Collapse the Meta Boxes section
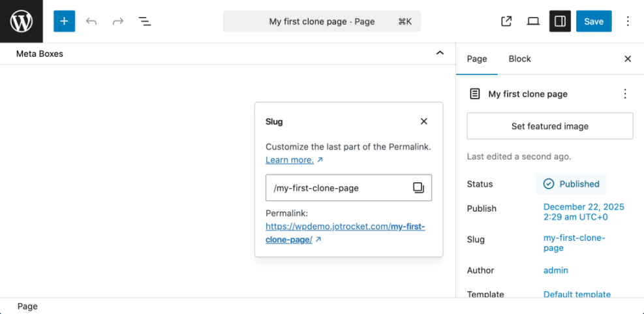 point(440,53)
